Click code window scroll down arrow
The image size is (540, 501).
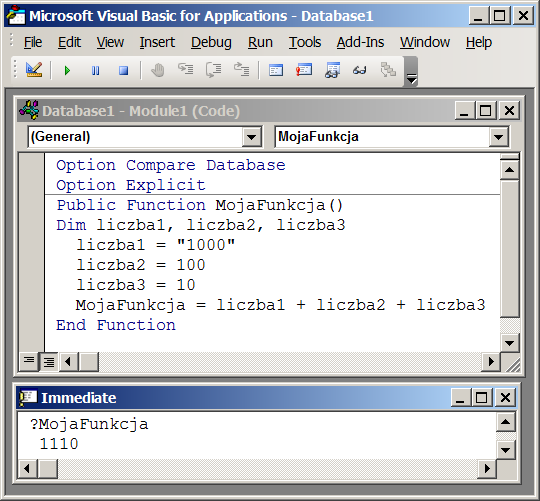510,343
